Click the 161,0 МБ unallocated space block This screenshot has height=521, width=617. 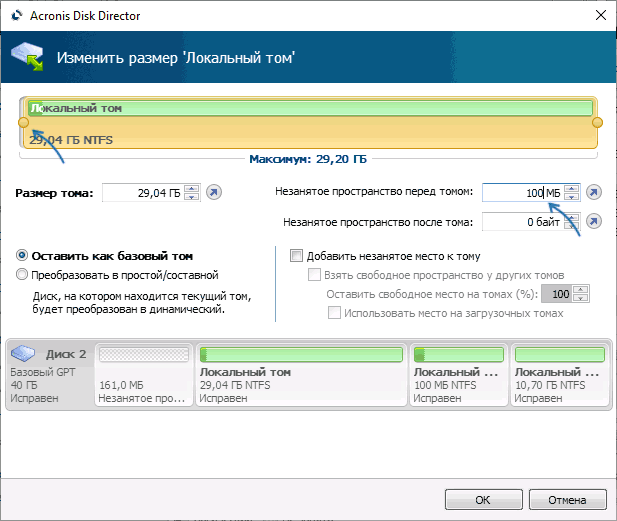click(144, 374)
